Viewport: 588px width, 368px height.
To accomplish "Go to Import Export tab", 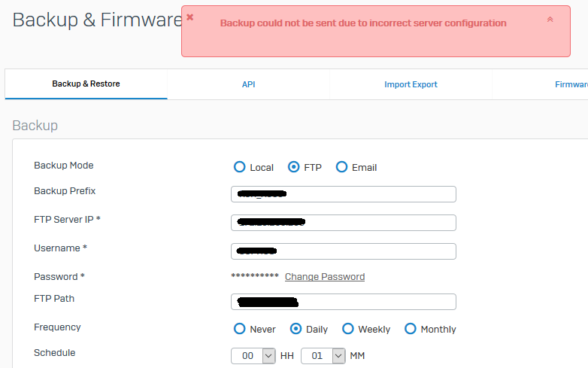I will click(x=411, y=84).
